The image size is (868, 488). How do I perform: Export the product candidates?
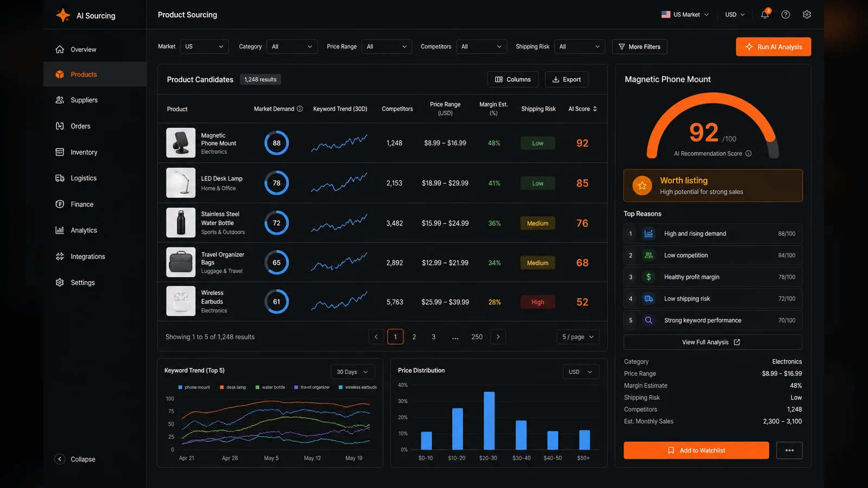coord(566,80)
